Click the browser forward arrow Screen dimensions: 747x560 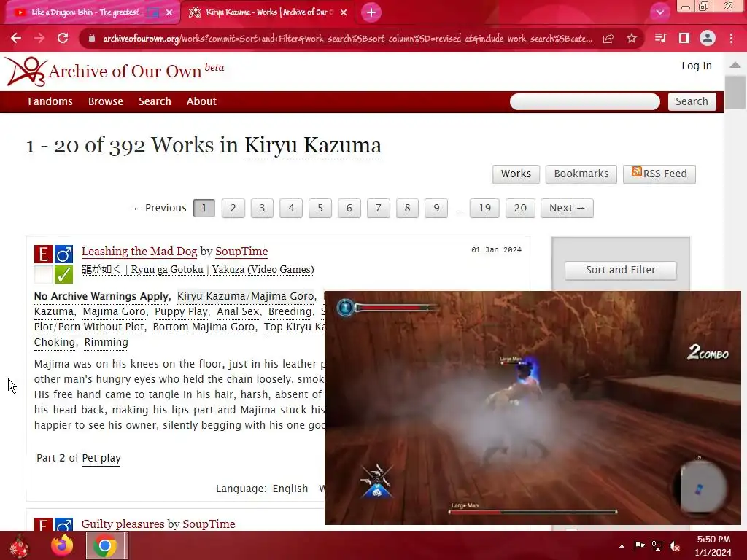click(39, 38)
